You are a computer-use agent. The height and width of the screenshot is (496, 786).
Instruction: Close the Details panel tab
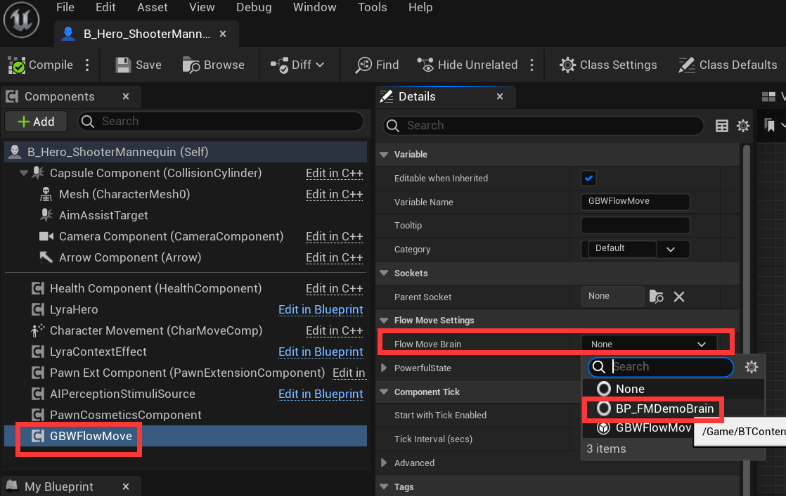[500, 96]
